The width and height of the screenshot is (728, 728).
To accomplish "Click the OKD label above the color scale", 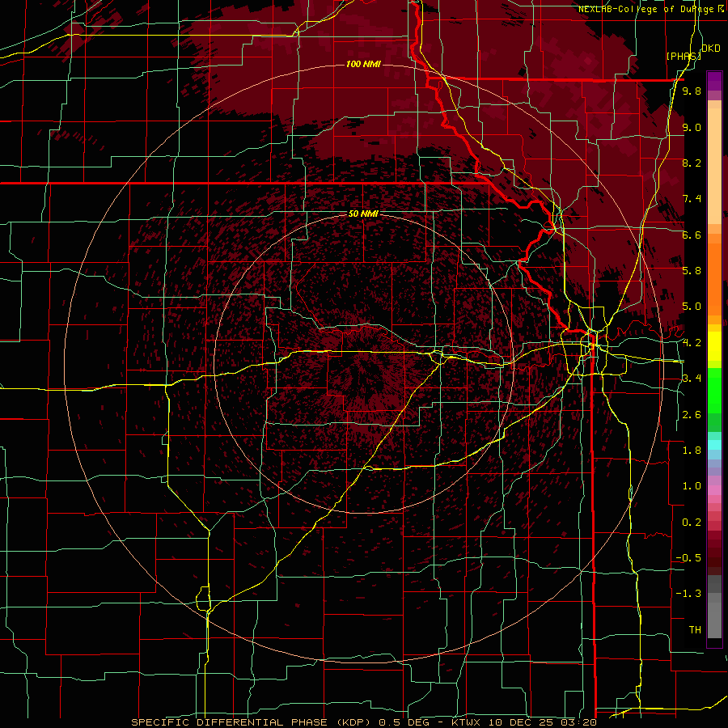I will pyautogui.click(x=711, y=49).
